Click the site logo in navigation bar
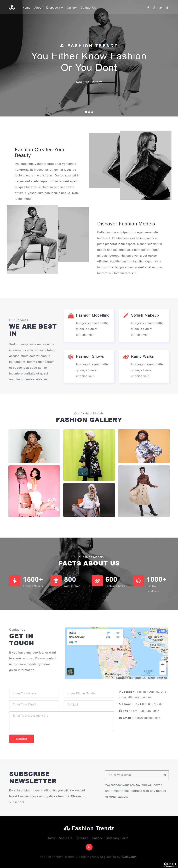178x868 pixels. pos(12,7)
